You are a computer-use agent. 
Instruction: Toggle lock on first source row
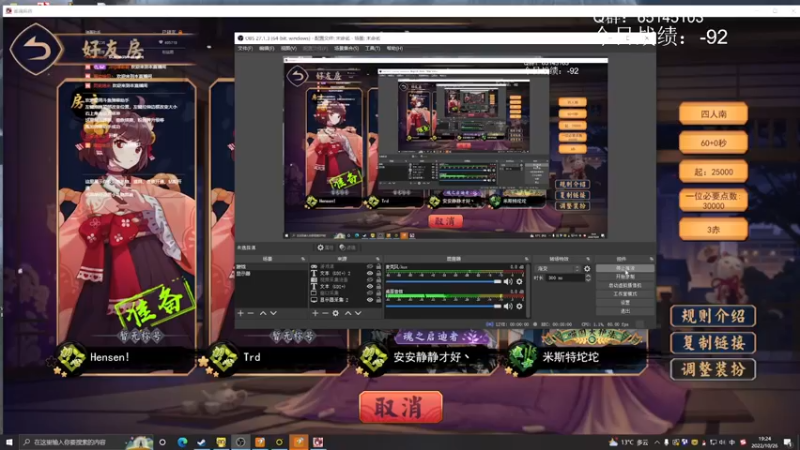[x=379, y=267]
